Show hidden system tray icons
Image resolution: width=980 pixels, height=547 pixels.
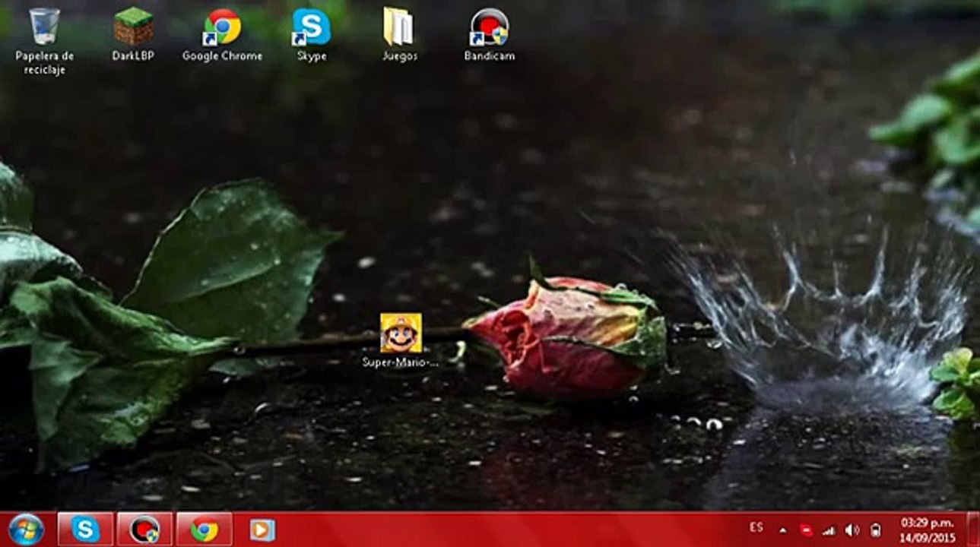(783, 530)
